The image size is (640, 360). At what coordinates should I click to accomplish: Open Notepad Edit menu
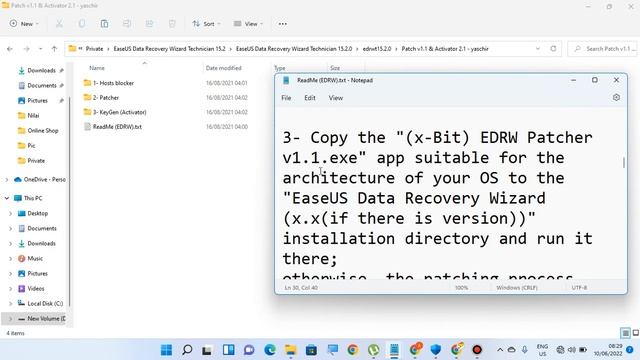click(310, 98)
